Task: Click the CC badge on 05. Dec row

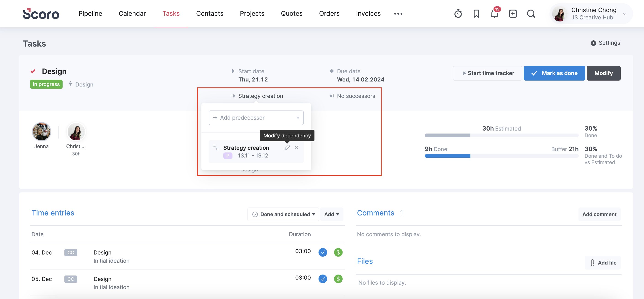Action: (71, 279)
